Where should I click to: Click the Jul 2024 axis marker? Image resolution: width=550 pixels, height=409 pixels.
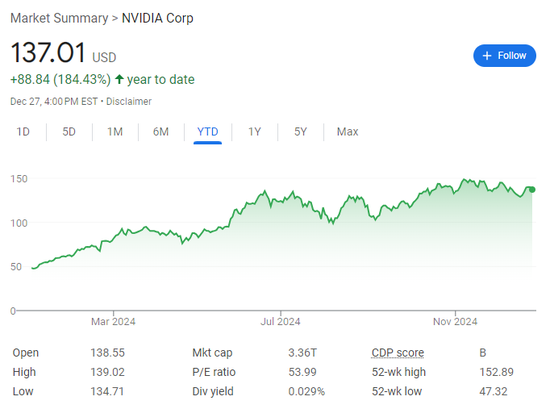280,321
